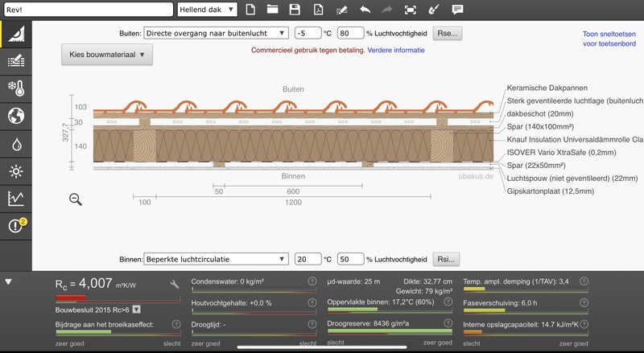Open Verdere informatie link
This screenshot has height=353, width=644.
click(x=396, y=50)
